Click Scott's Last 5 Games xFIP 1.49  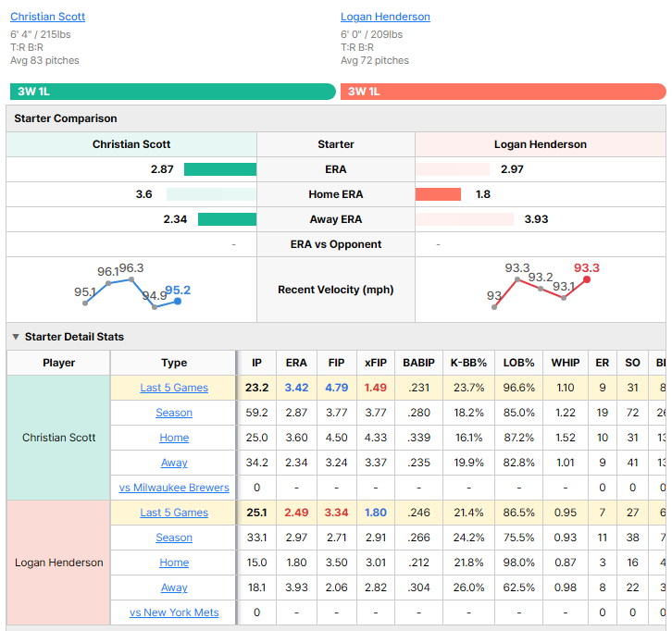click(x=376, y=388)
